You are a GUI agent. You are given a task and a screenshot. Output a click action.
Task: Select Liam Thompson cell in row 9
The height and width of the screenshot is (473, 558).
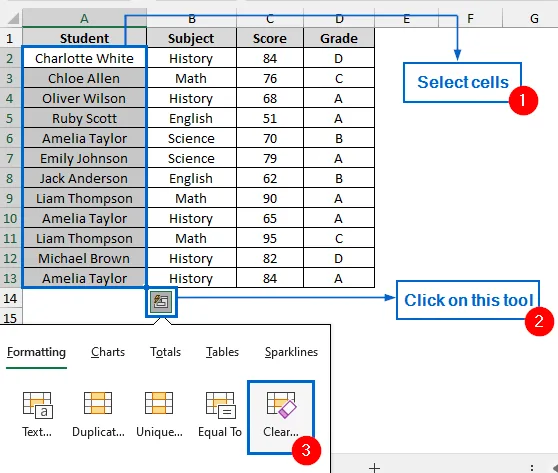tap(84, 198)
